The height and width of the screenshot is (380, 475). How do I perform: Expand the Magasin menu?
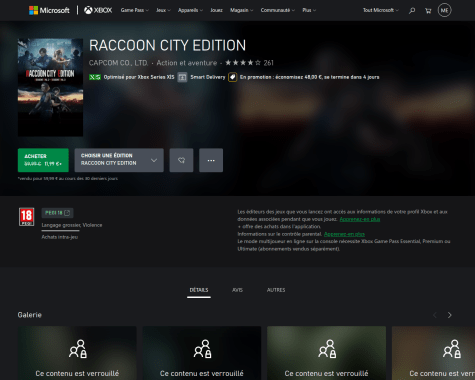[x=242, y=10]
